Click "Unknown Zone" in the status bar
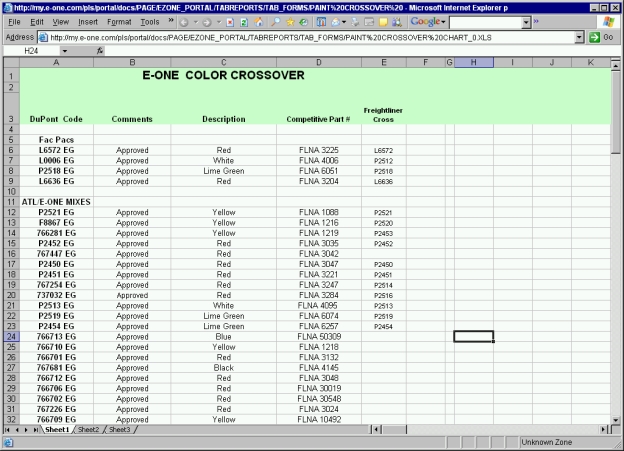Viewport: 624px width, 451px height. pyautogui.click(x=546, y=442)
